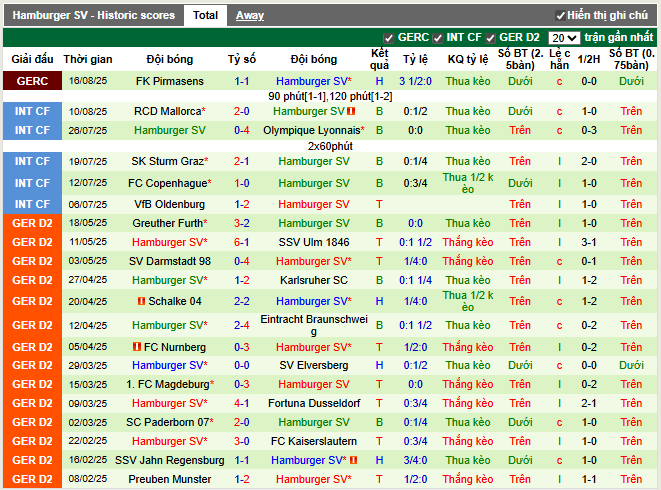The height and width of the screenshot is (490, 661).
Task: Click the 3-0 score versus FC Kaiserslautern
Action: 242,441
